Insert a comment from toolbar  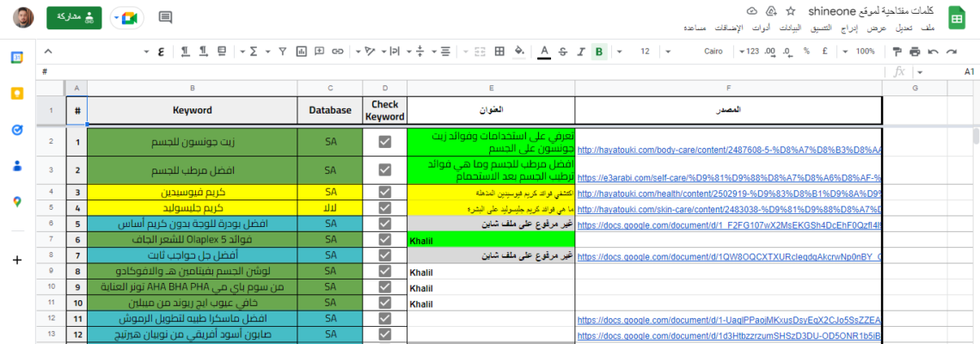pos(320,52)
